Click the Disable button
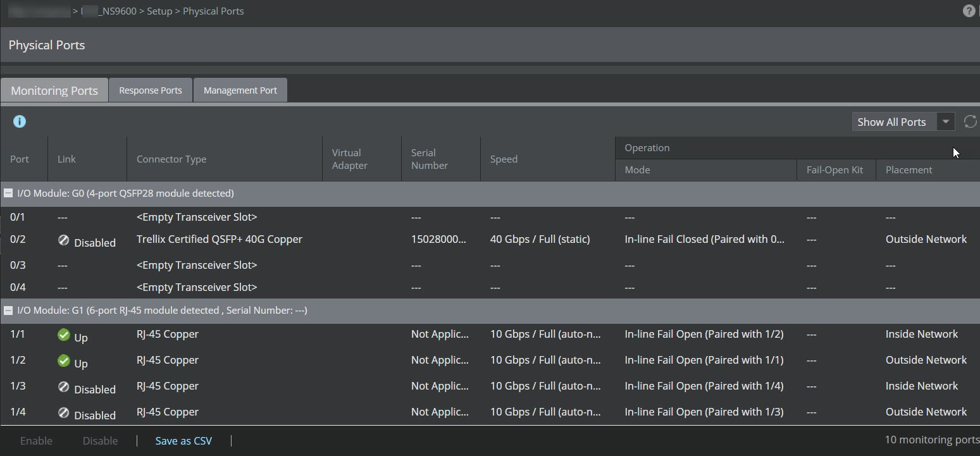The image size is (980, 456). [x=100, y=441]
